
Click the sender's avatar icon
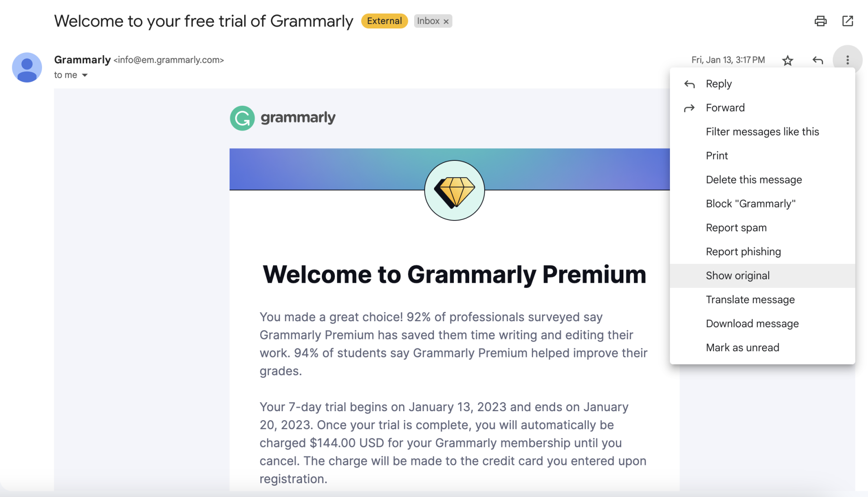27,67
